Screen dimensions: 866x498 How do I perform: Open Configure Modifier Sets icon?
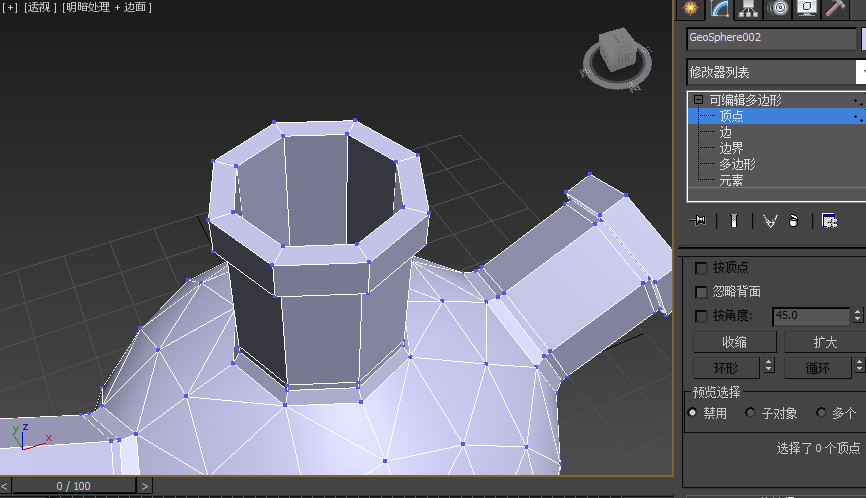tap(829, 221)
